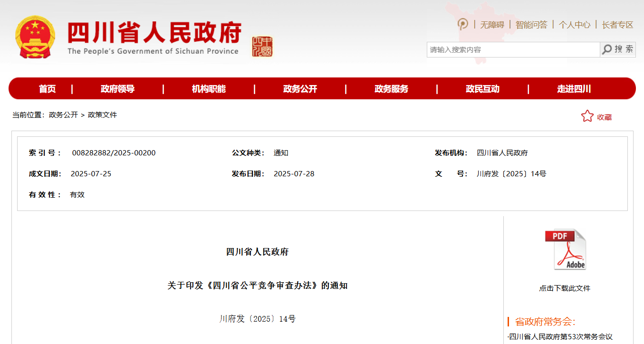Image resolution: width=644 pixels, height=344 pixels.
Task: Focus the search input field
Action: click(x=513, y=49)
